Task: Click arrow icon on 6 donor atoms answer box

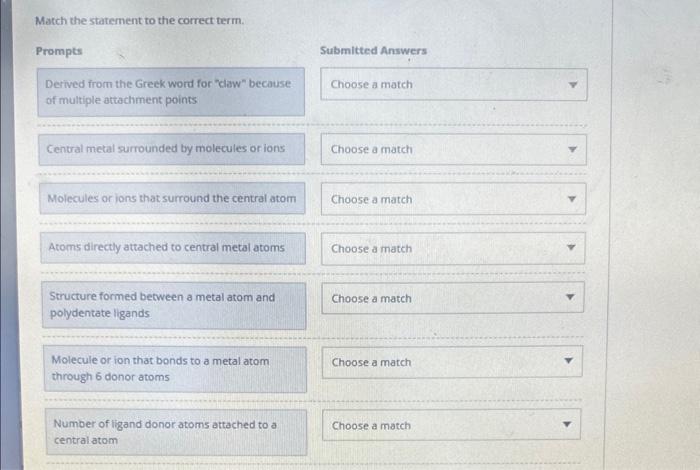Action: pyautogui.click(x=568, y=361)
